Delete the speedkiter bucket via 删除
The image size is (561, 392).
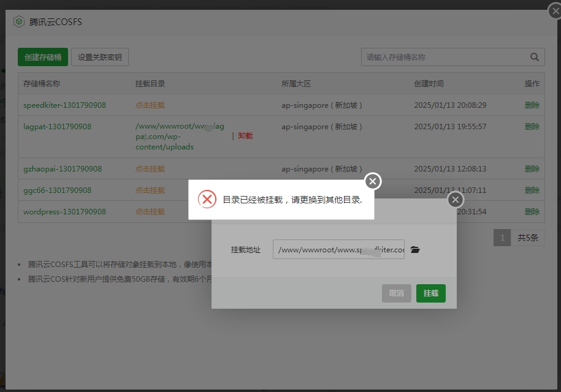pos(532,105)
